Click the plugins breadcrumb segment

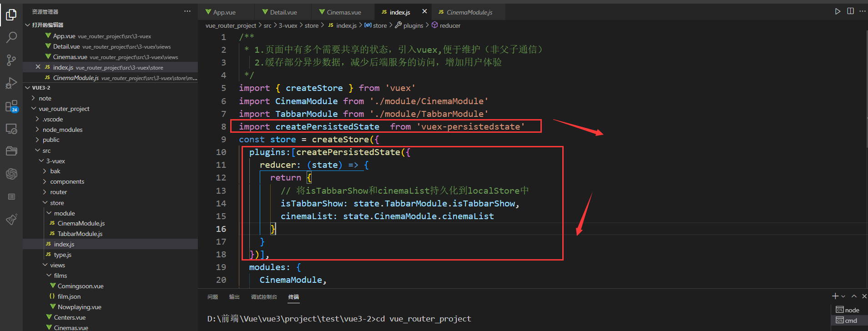409,25
